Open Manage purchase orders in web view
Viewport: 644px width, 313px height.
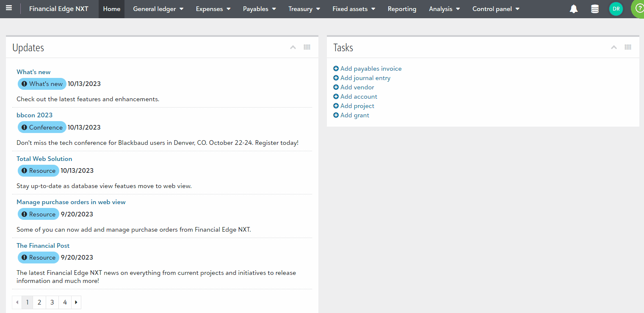pyautogui.click(x=71, y=202)
